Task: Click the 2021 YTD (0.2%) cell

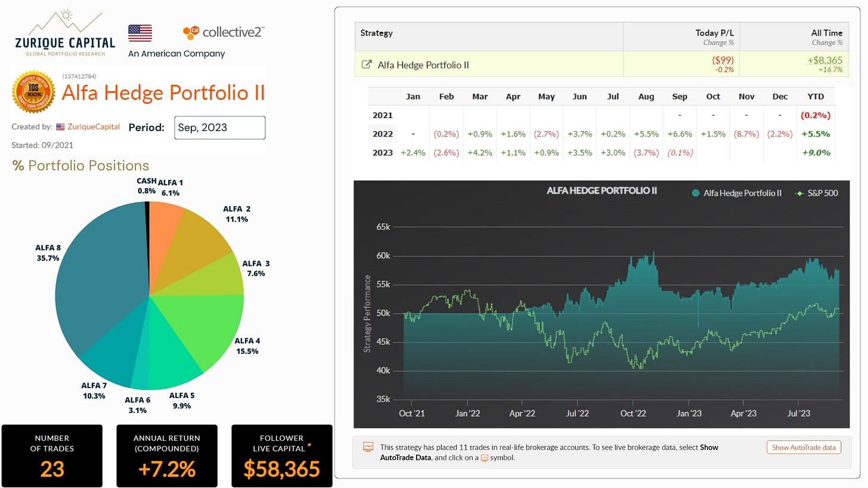Action: point(816,115)
